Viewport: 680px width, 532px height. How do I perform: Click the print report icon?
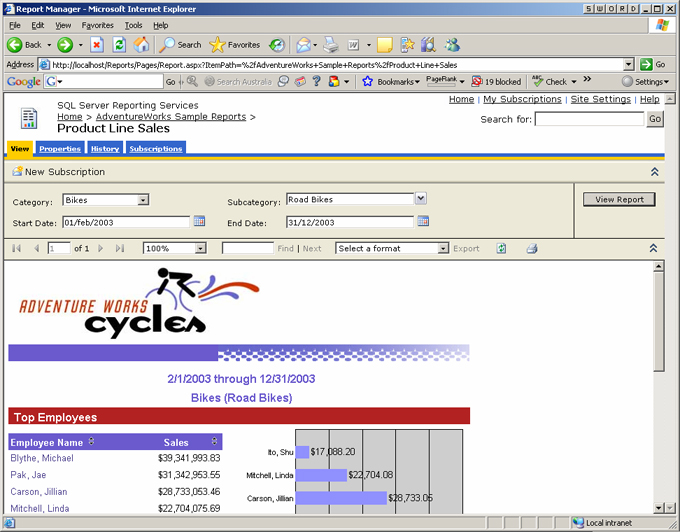pyautogui.click(x=532, y=248)
